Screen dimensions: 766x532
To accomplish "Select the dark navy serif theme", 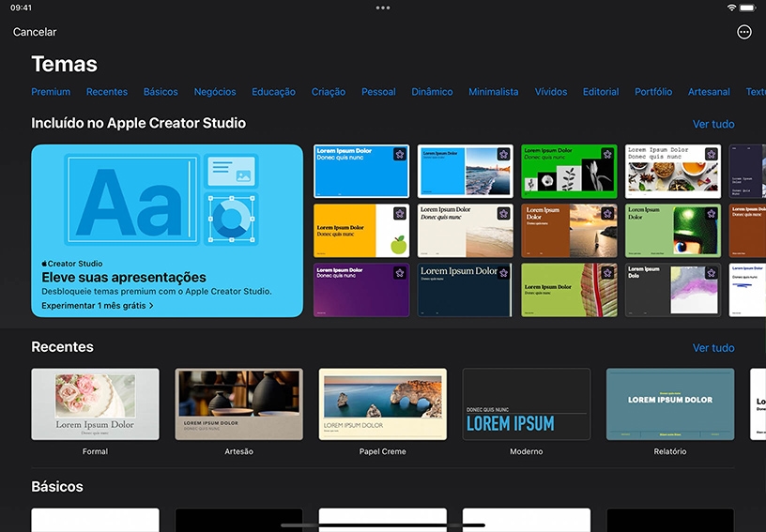I will coord(465,290).
